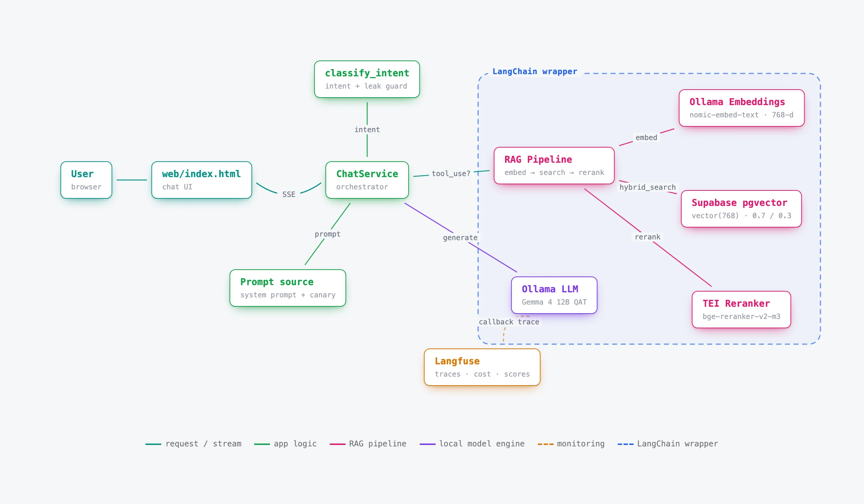The width and height of the screenshot is (864, 504).
Task: Click the RAG pipeline legend entry
Action: pyautogui.click(x=368, y=444)
